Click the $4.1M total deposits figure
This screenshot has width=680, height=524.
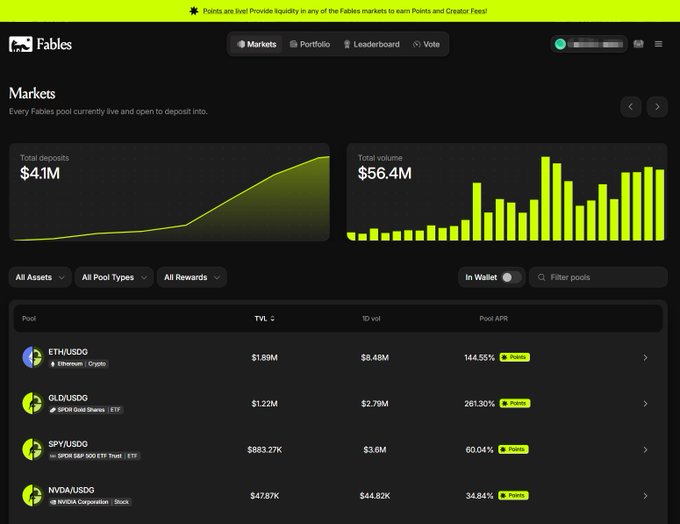40,173
